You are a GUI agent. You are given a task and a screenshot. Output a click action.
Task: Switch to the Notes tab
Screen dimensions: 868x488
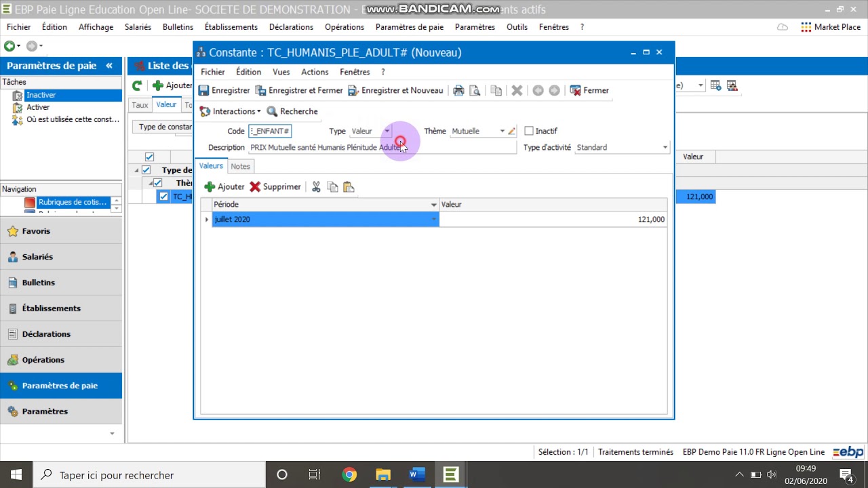[x=240, y=166]
